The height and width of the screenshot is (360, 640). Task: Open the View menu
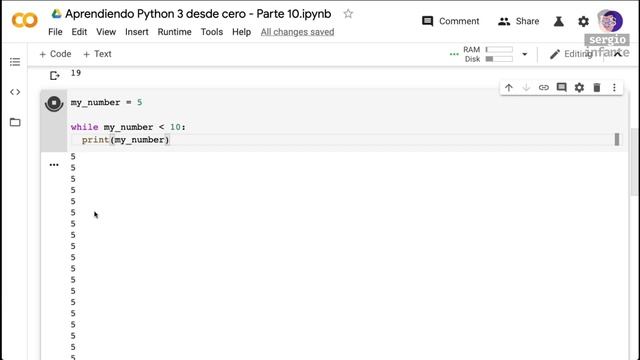(x=106, y=32)
